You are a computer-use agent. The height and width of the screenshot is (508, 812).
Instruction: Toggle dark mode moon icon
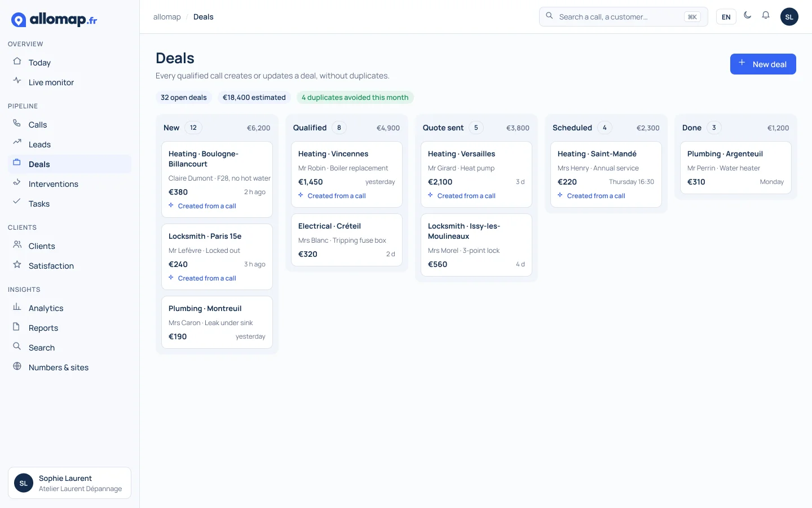pos(748,16)
